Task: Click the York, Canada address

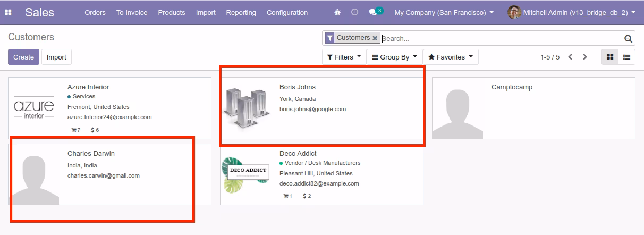Action: click(298, 99)
